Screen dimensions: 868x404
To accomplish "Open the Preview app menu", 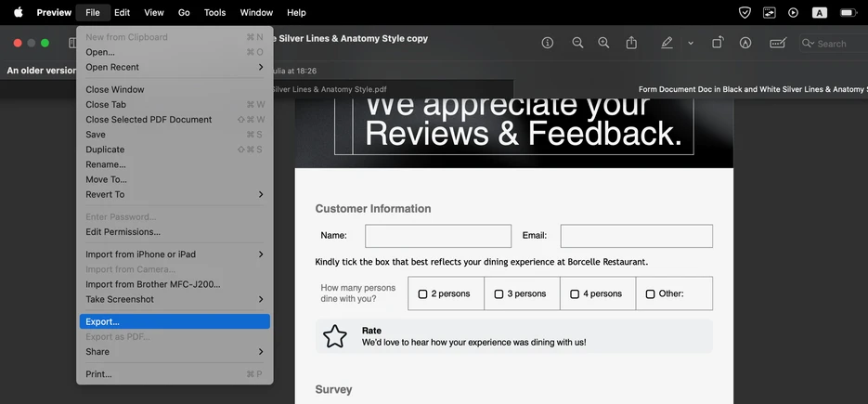I will pos(54,12).
